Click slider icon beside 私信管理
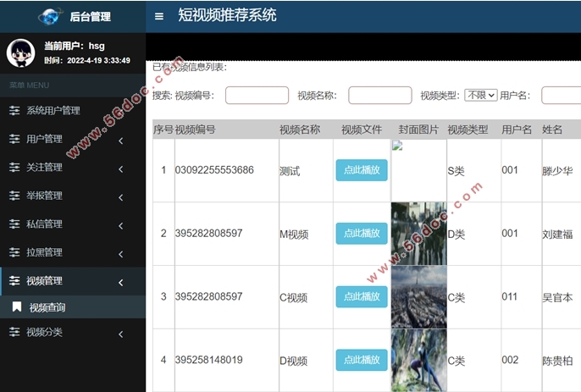 tap(14, 224)
